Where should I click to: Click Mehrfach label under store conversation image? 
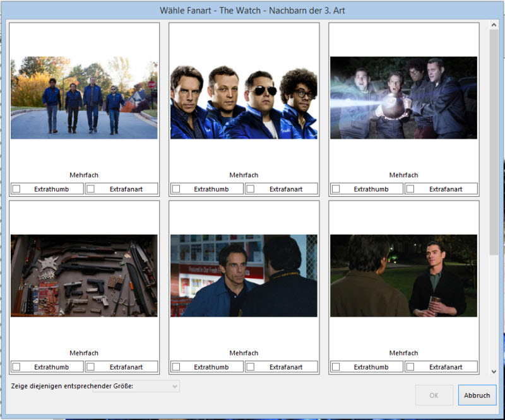[244, 353]
